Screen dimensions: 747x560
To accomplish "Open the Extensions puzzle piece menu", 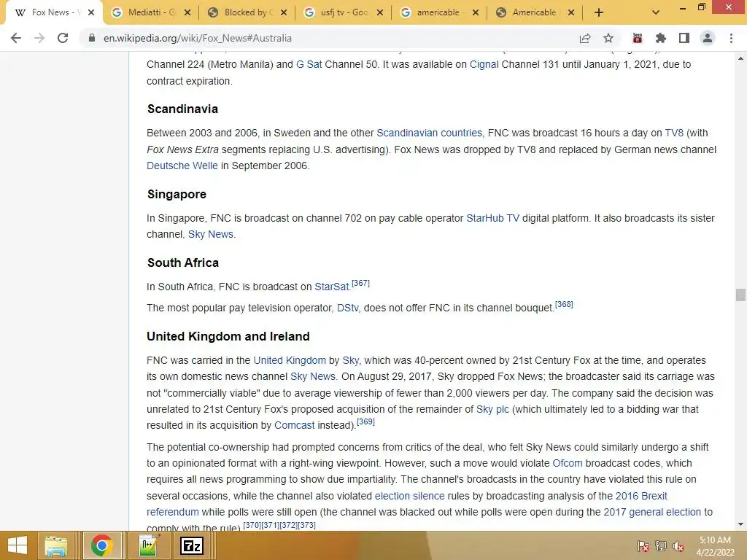I will click(x=661, y=38).
